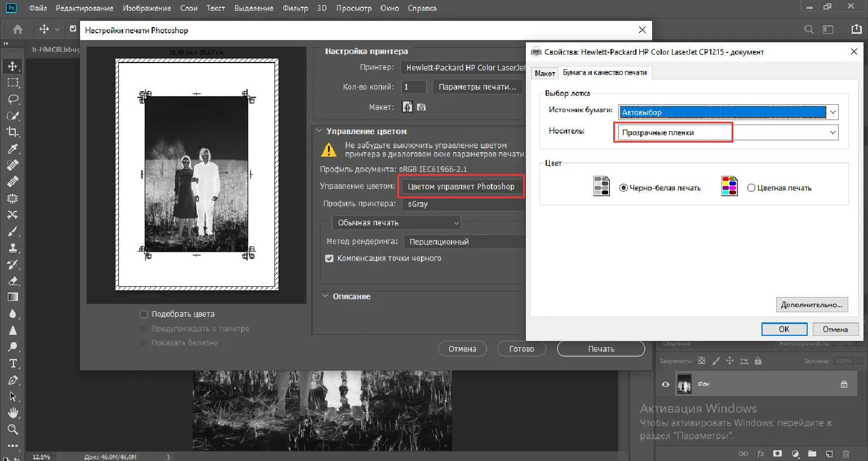Viewport: 868px width, 461px height.
Task: Enable the Подобрать цвета checkbox
Action: tap(144, 314)
